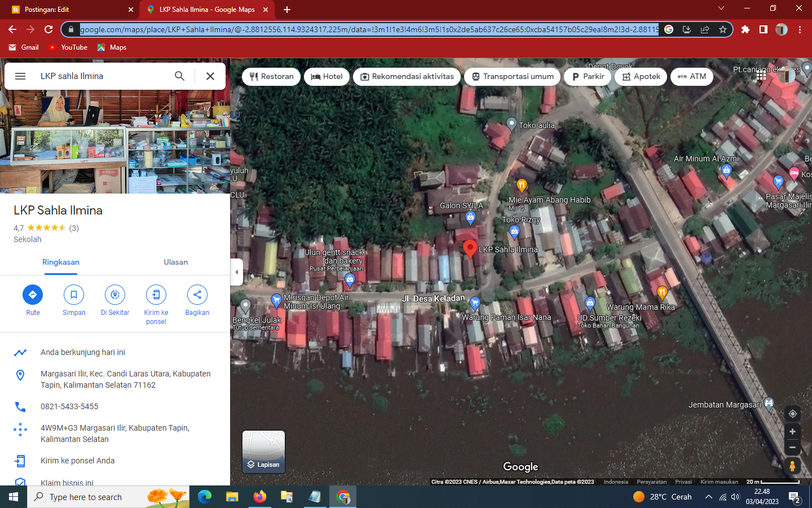Viewport: 812px width, 508px height.
Task: Open the Gmail bookmark
Action: coord(24,47)
